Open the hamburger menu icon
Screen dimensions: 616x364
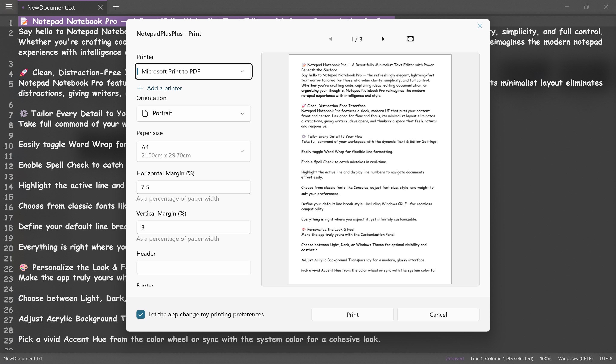coord(9,7)
